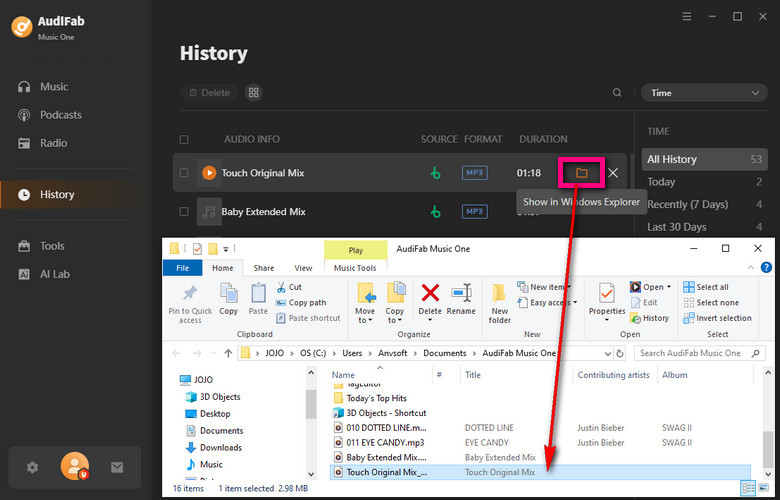Open the Move to dropdown
Viewport: 780px width, 500px height.
tap(366, 303)
